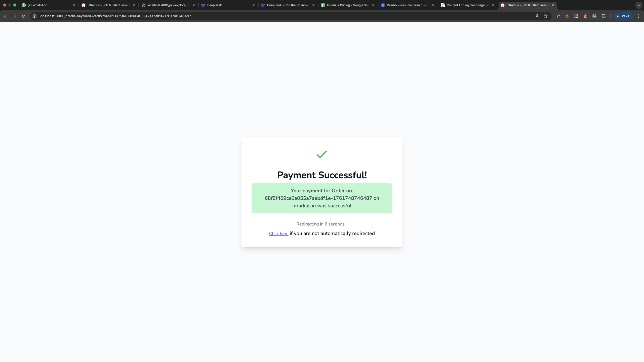Click the forward navigation arrow
The height and width of the screenshot is (362, 644).
(15, 16)
